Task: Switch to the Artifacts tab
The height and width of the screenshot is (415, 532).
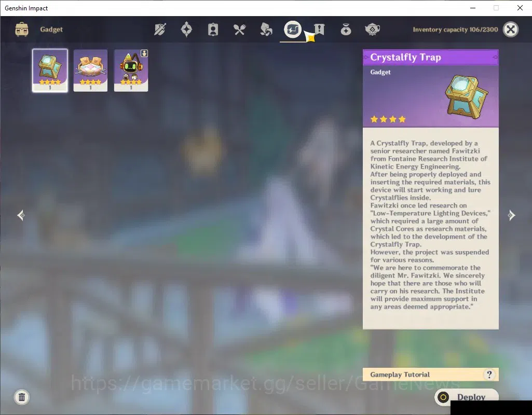Action: pos(187,30)
